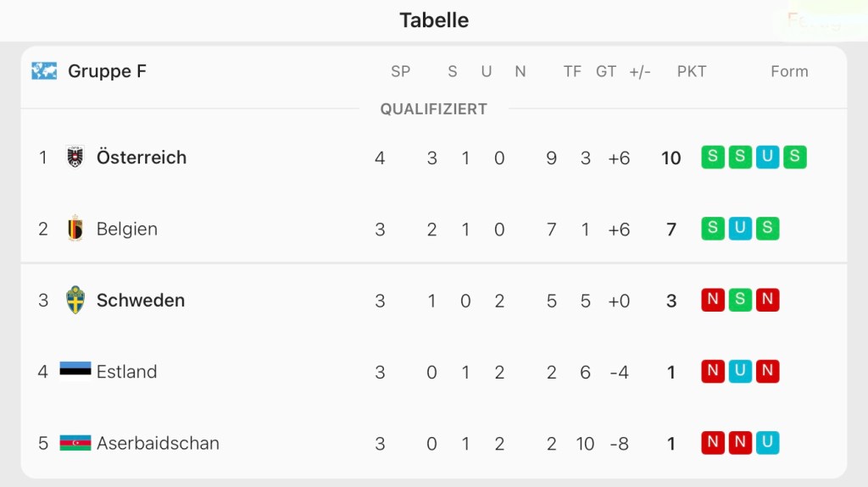Select the Schweden team name
The width and height of the screenshot is (868, 487).
pos(141,300)
